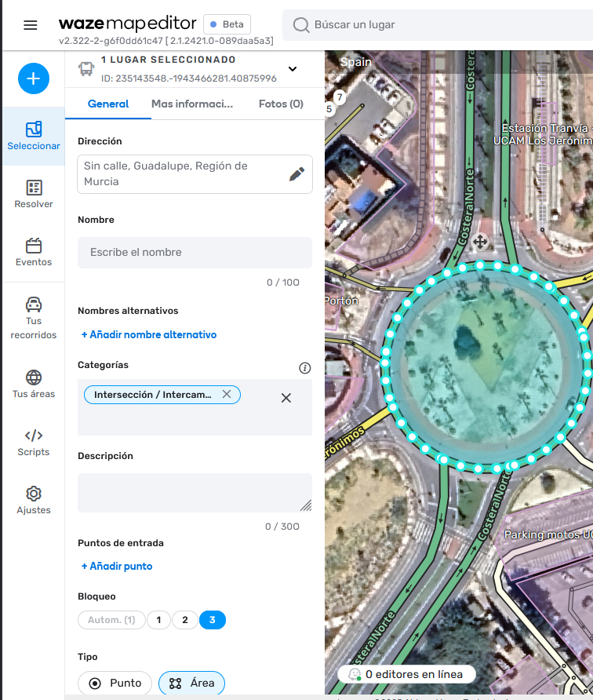Screen dimensions: 593x700
Task: Click Añadir nombre alternativo link
Action: (x=149, y=334)
